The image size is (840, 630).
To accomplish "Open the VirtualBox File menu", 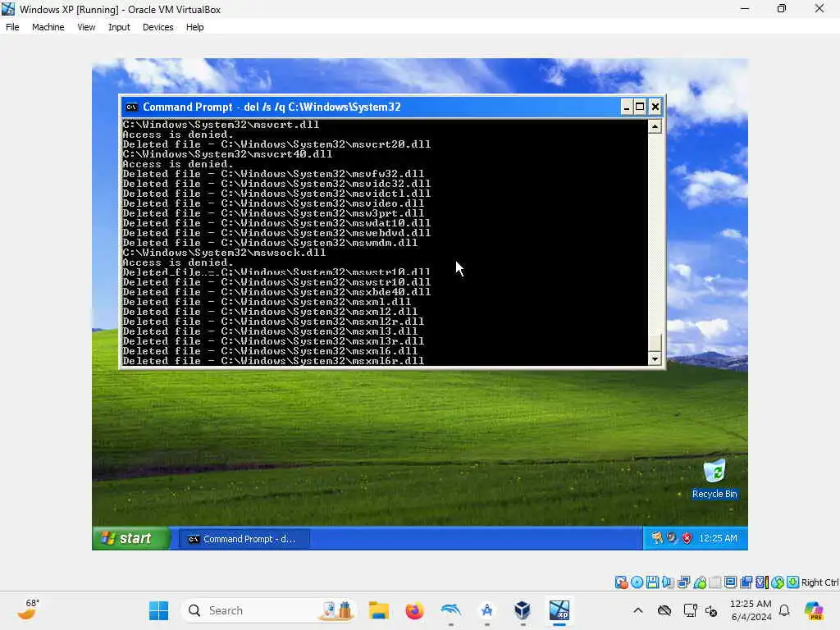I will (12, 27).
